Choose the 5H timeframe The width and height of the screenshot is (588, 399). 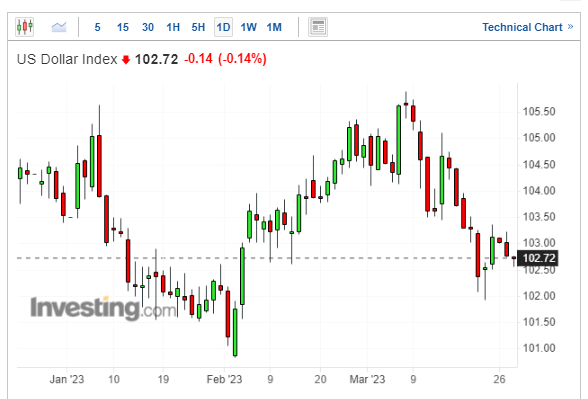198,27
